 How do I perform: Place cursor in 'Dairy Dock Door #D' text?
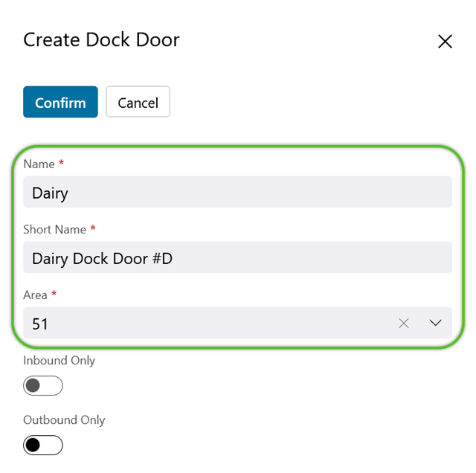click(102, 259)
